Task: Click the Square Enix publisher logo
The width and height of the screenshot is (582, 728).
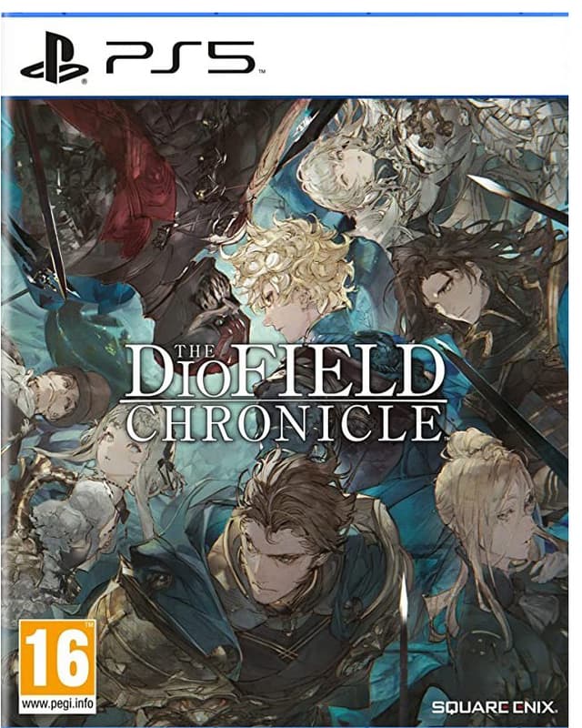Action: (494, 707)
